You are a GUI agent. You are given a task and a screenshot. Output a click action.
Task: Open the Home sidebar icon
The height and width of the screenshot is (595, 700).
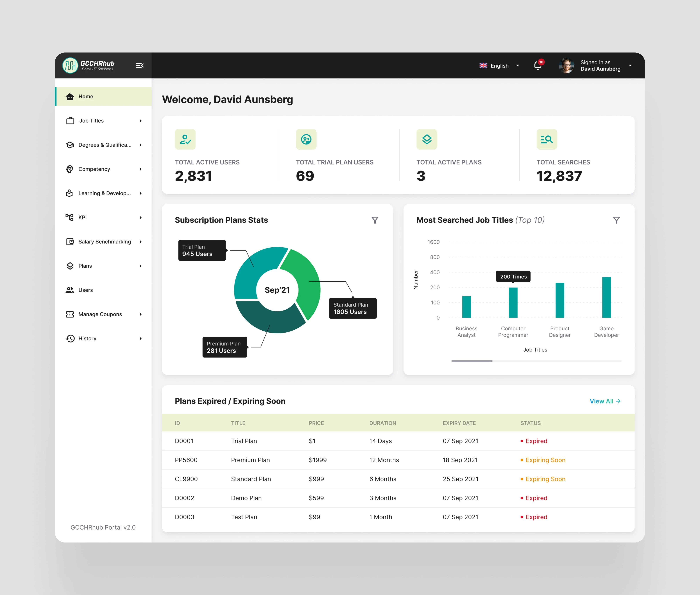pos(70,96)
